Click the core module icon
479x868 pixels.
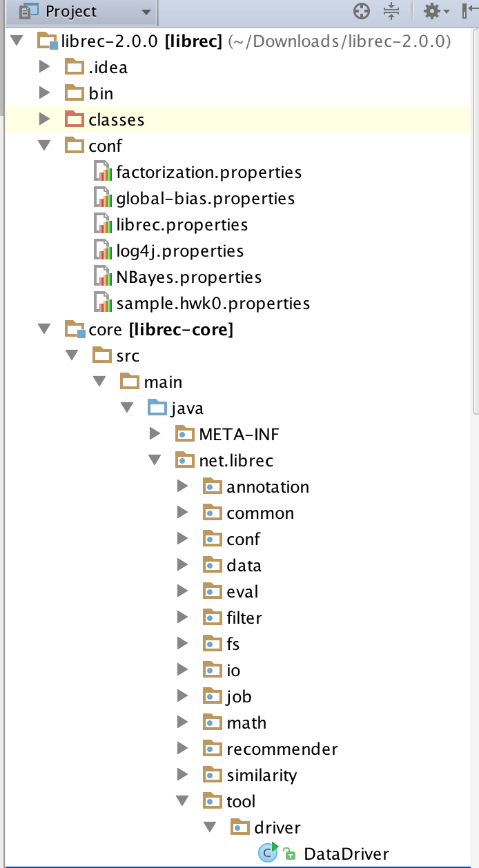(x=75, y=328)
